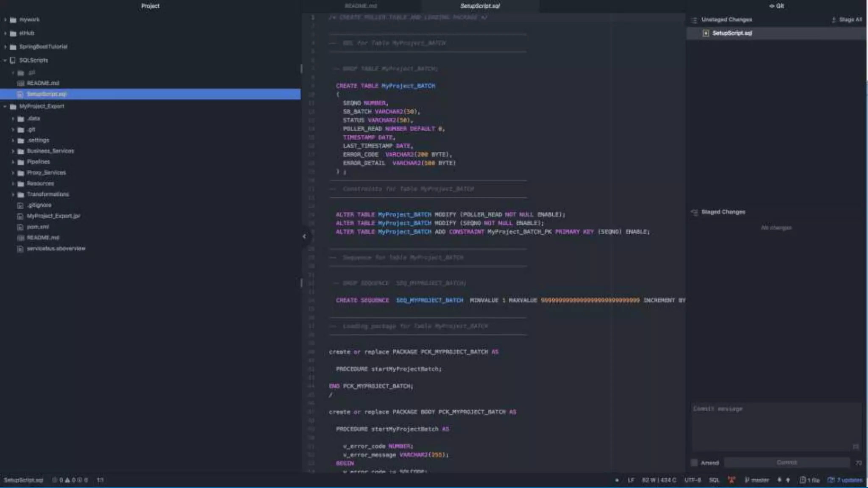This screenshot has height=488, width=868.
Task: Select the Git panel tab
Action: [x=776, y=6]
